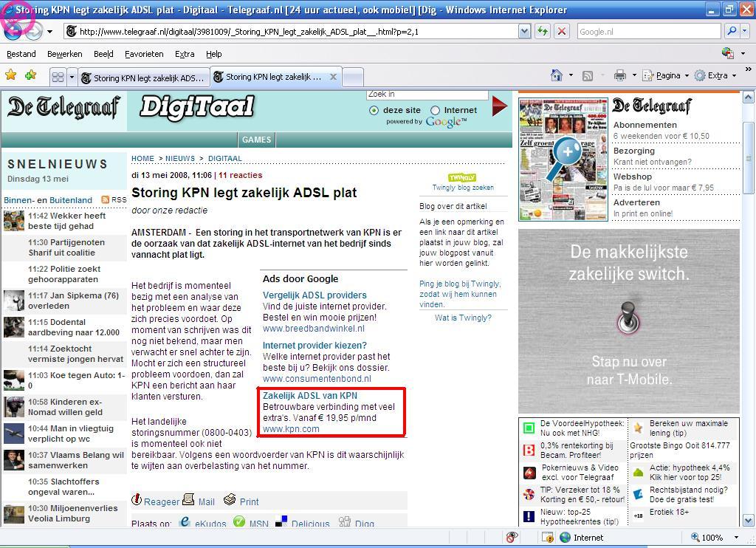The image size is (756, 548).
Task: Click the RSS feeds icon in command bar
Action: coord(587,76)
